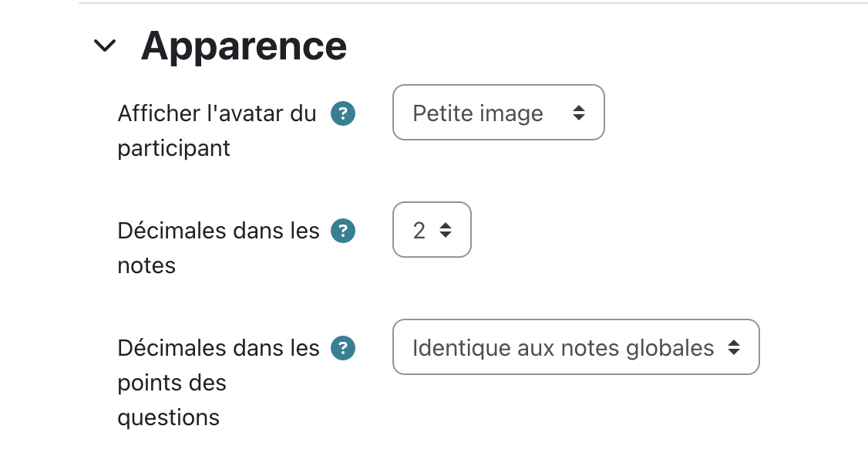Open help icon for Décimales dans les notes
The height and width of the screenshot is (463, 868).
click(x=343, y=231)
